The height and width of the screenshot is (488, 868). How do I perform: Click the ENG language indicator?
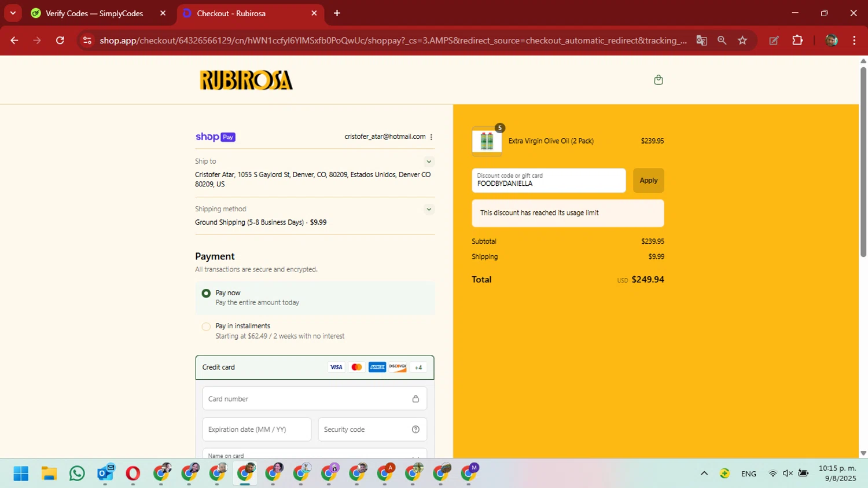pos(748,474)
